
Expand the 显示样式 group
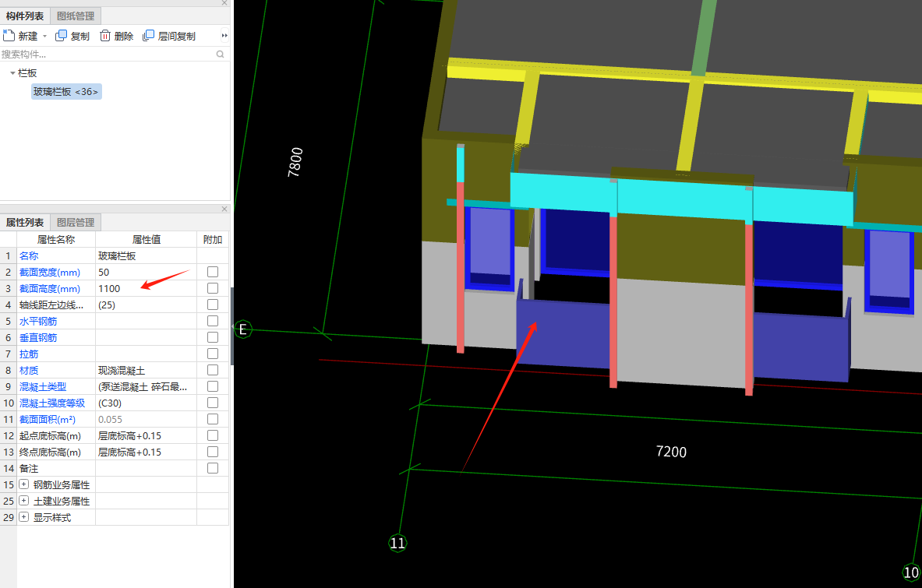coord(24,517)
